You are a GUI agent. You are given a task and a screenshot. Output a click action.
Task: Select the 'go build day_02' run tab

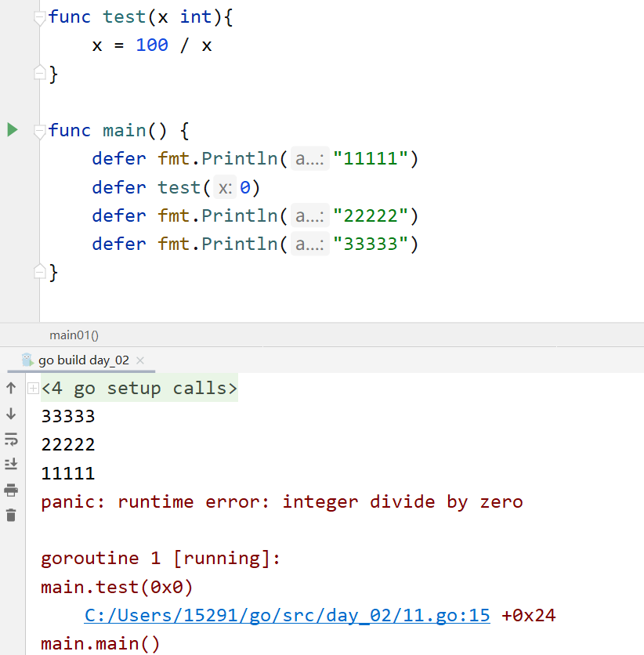point(83,360)
